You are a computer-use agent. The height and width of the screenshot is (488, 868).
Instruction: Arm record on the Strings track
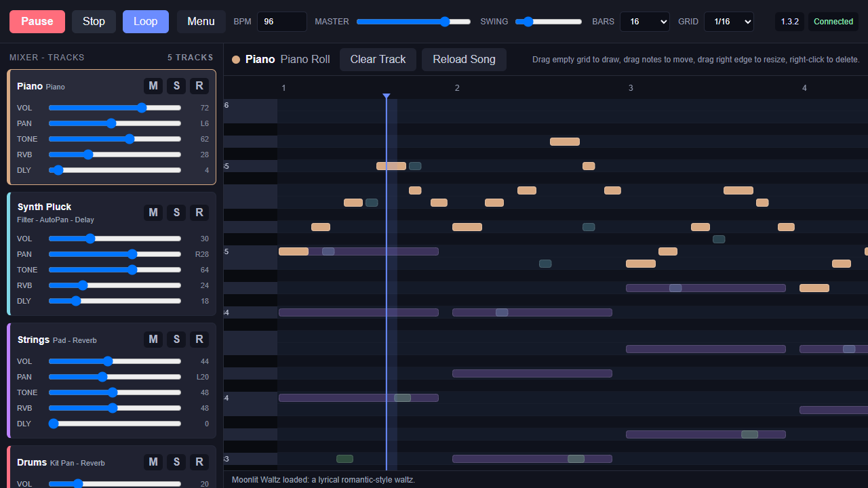click(199, 339)
